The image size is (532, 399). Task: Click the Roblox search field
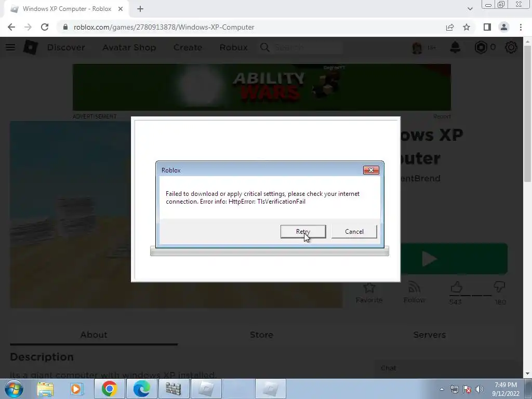pos(300,47)
